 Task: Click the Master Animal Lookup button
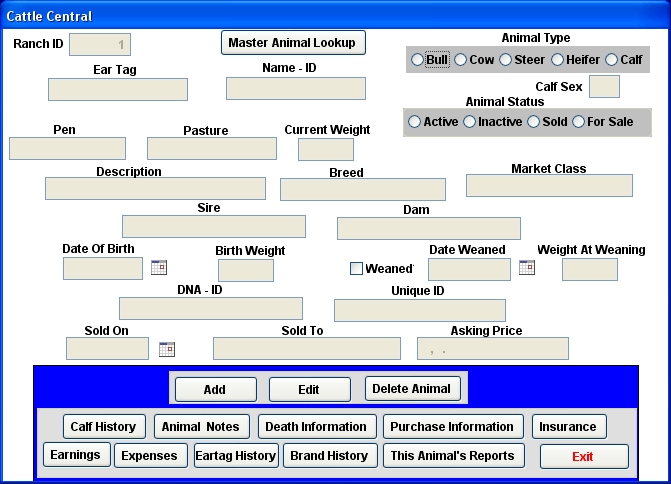coord(293,43)
